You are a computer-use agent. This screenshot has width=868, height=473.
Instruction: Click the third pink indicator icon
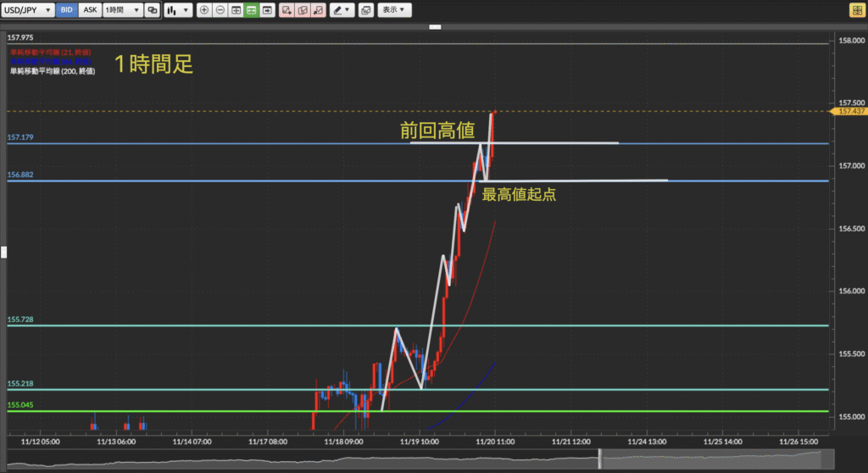317,10
